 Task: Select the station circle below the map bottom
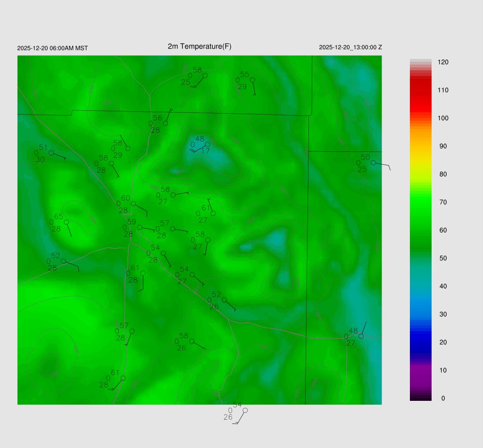point(245,410)
